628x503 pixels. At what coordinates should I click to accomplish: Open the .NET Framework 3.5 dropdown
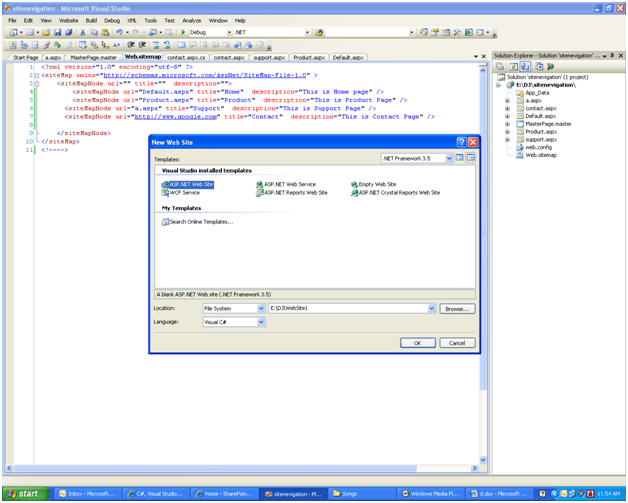click(x=449, y=158)
